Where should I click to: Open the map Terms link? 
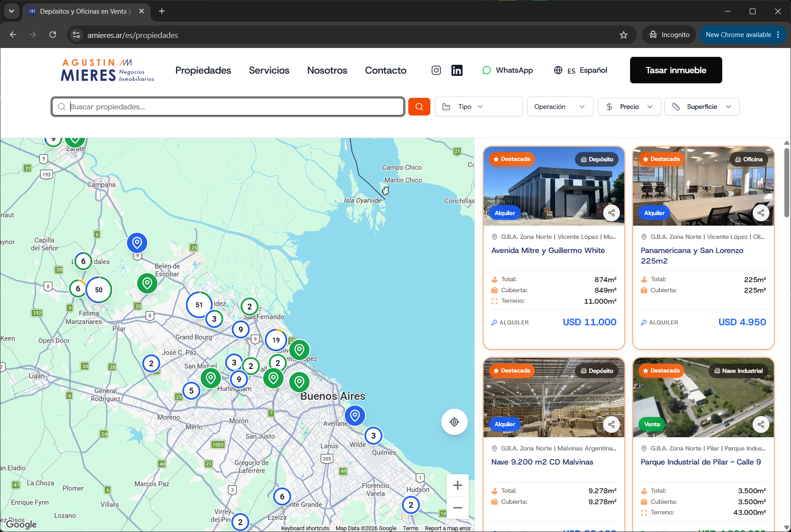pyautogui.click(x=410, y=528)
